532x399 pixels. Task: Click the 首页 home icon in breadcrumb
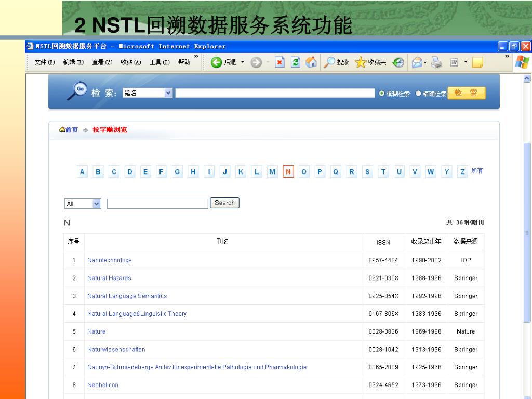(62, 129)
